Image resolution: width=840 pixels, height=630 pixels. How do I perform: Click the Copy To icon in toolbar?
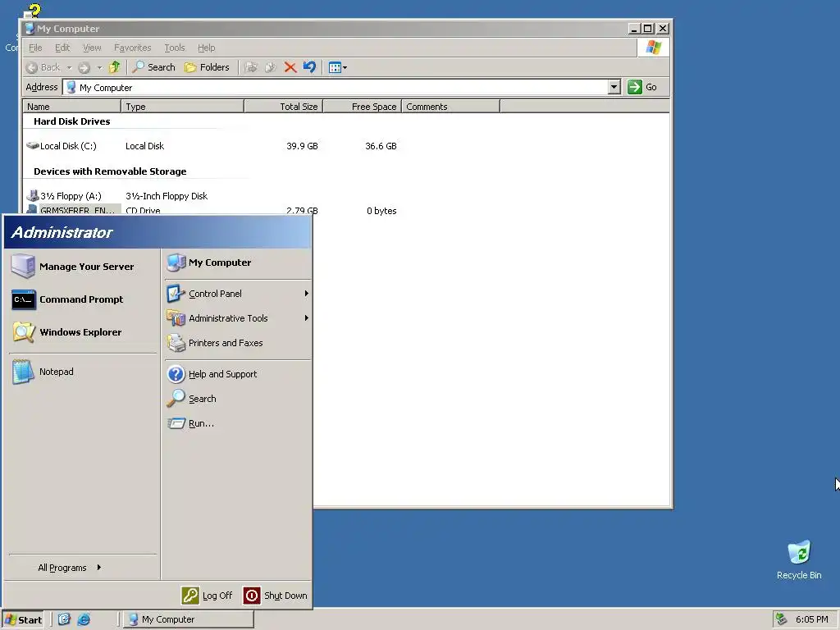click(x=271, y=67)
